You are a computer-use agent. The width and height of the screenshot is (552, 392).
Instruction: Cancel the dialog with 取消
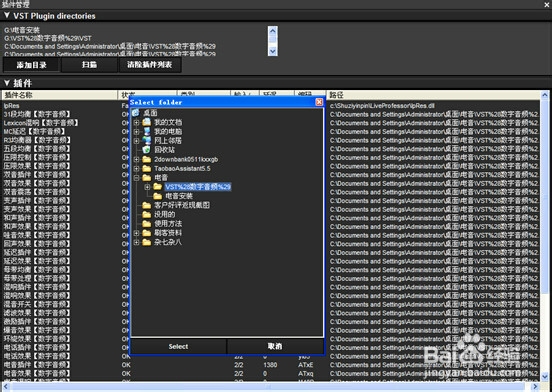pos(275,346)
